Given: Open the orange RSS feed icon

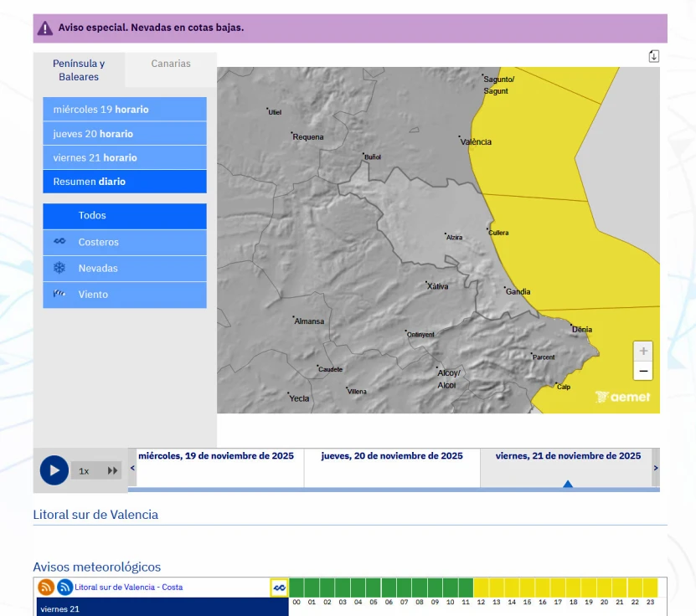Looking at the screenshot, I should pos(46,588).
